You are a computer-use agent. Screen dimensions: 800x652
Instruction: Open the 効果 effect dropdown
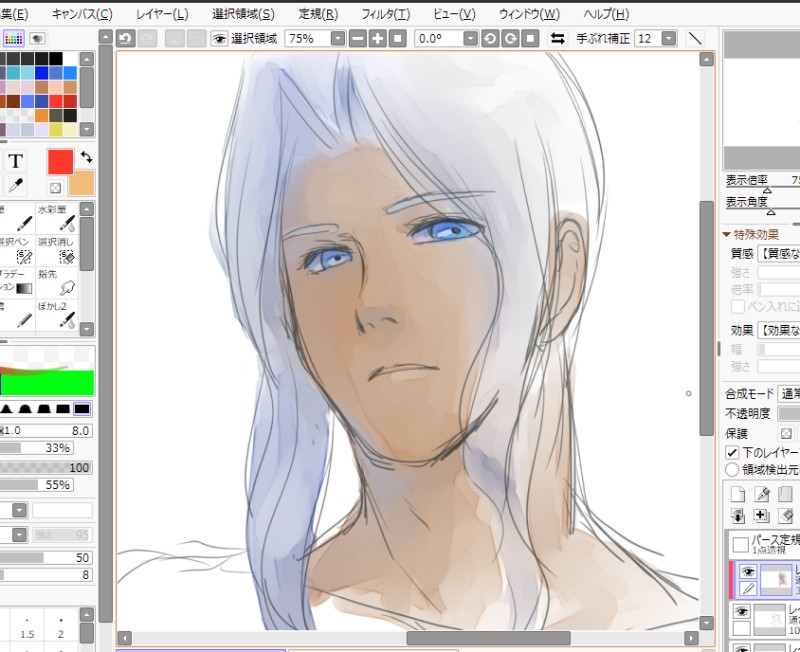coord(779,330)
